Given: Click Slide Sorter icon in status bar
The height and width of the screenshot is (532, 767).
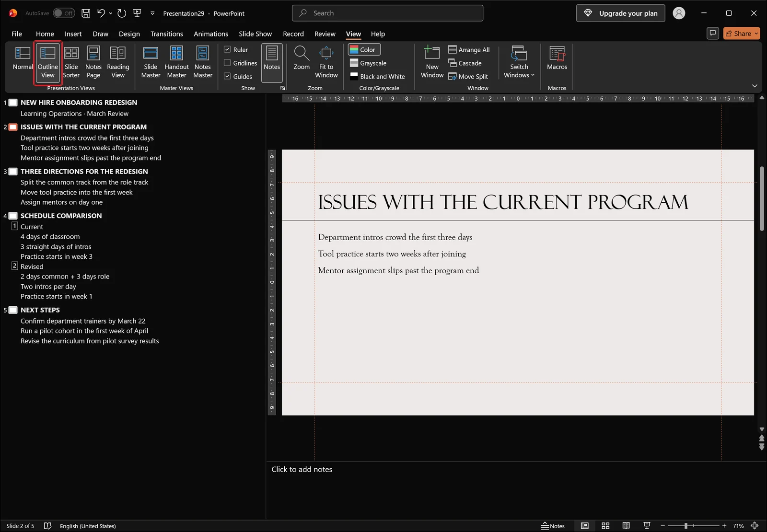Looking at the screenshot, I should 605,526.
